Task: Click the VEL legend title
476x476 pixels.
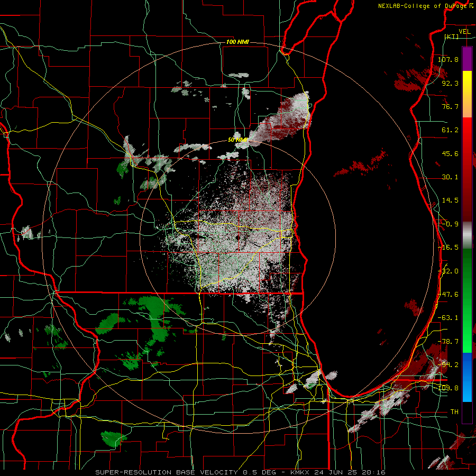Action: coord(464,31)
